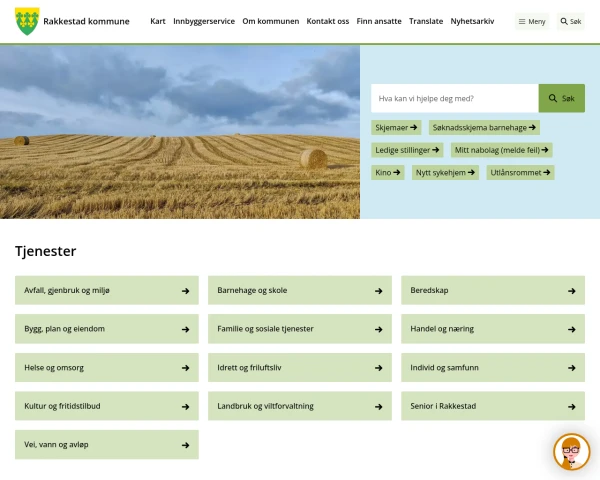Click the arrow icon on Helse og omsorg
The image size is (600, 480).
point(185,368)
